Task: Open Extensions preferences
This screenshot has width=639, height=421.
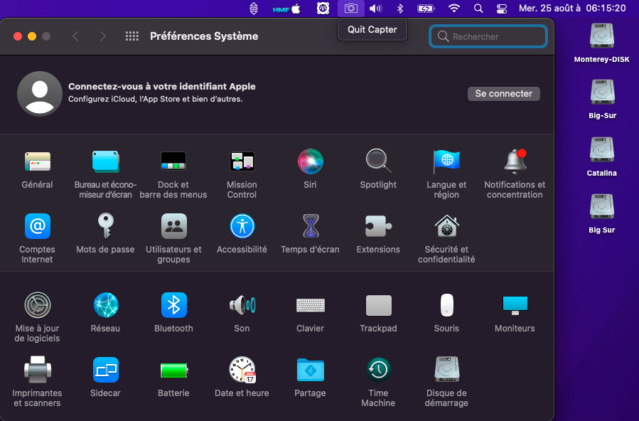Action: click(x=378, y=226)
